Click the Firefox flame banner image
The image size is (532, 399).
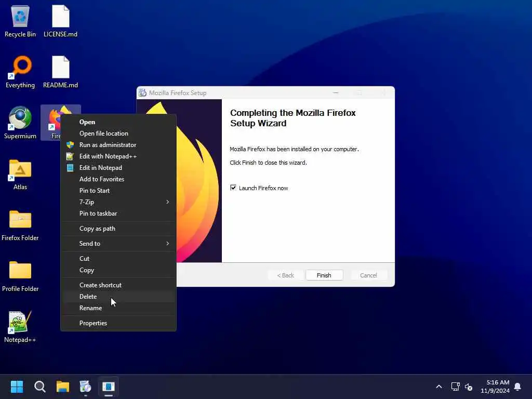tap(199, 180)
